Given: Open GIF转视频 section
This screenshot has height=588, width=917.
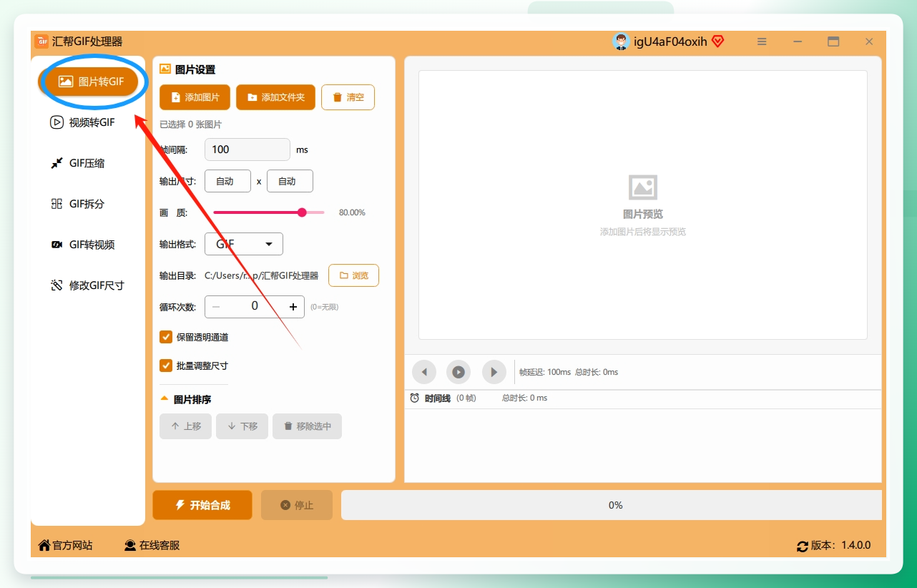Looking at the screenshot, I should click(82, 245).
